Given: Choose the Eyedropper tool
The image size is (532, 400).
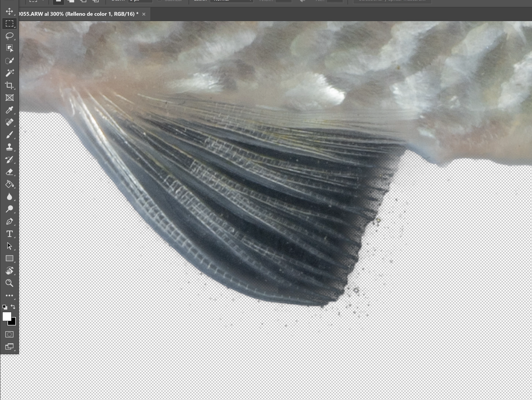Looking at the screenshot, I should tap(9, 110).
